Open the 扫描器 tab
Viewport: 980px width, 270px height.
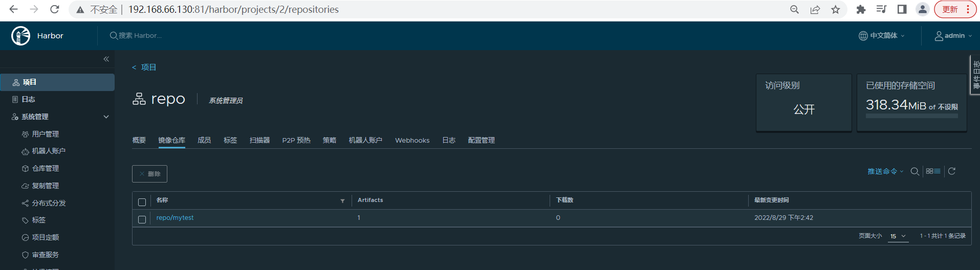pos(259,140)
